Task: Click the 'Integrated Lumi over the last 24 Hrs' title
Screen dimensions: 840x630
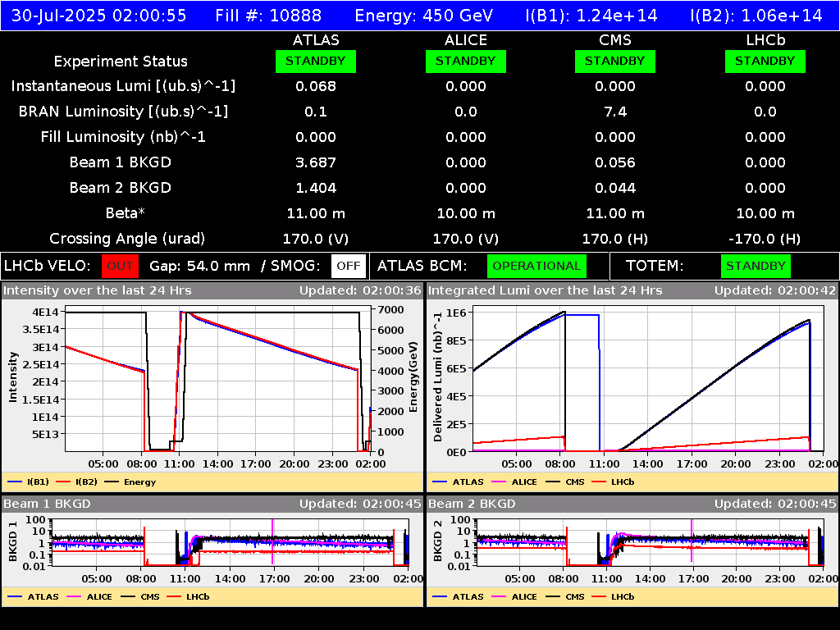Action: (546, 291)
